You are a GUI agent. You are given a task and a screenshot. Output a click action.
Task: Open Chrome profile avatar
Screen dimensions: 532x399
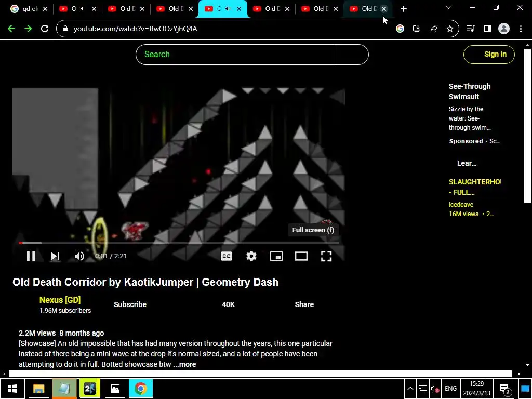pos(504,29)
